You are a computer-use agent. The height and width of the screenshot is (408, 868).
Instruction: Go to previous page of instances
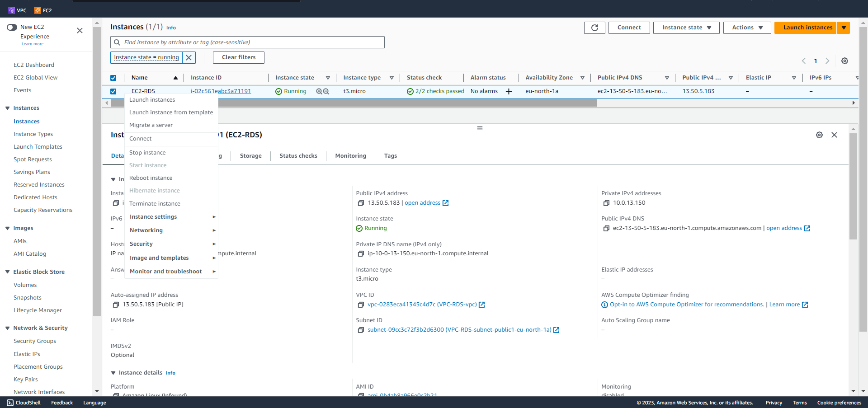point(804,61)
